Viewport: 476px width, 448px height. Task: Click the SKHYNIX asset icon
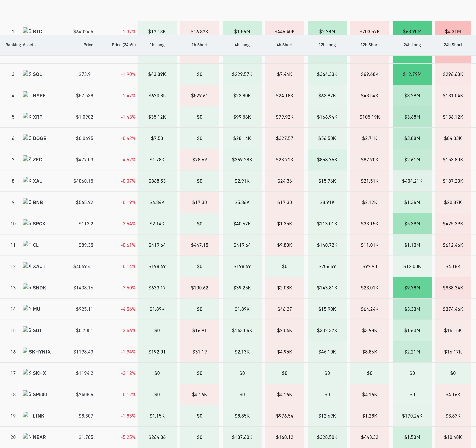pyautogui.click(x=25, y=351)
